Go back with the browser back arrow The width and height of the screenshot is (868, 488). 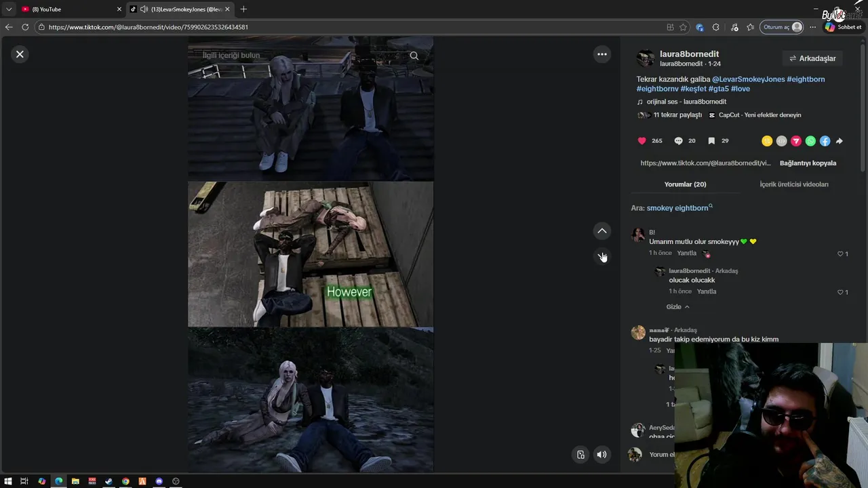point(9,27)
